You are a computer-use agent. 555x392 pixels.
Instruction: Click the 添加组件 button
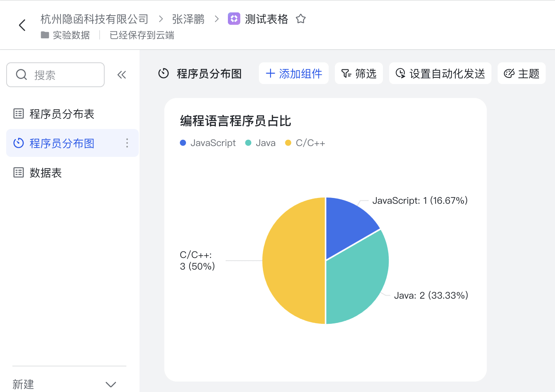pyautogui.click(x=294, y=73)
